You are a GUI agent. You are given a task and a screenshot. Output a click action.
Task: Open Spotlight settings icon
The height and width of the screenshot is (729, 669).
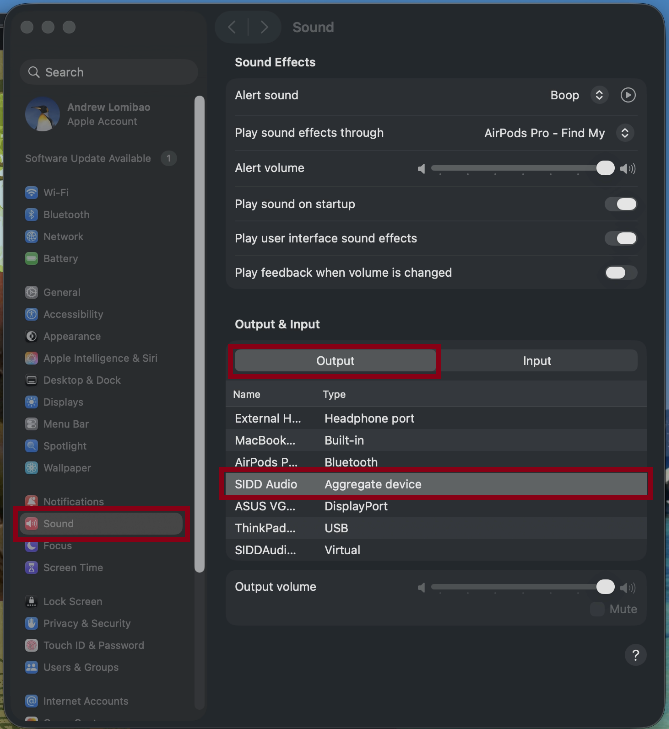point(31,446)
